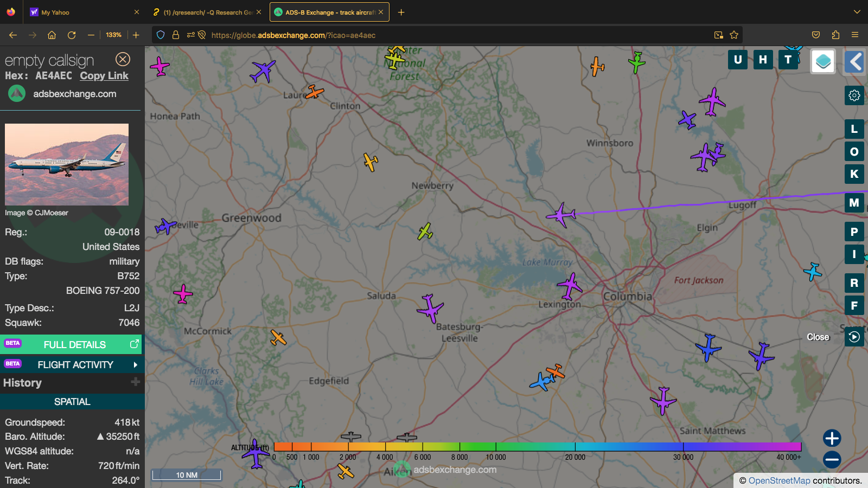This screenshot has height=488, width=868.
Task: Go back to previous page
Action: tap(13, 35)
